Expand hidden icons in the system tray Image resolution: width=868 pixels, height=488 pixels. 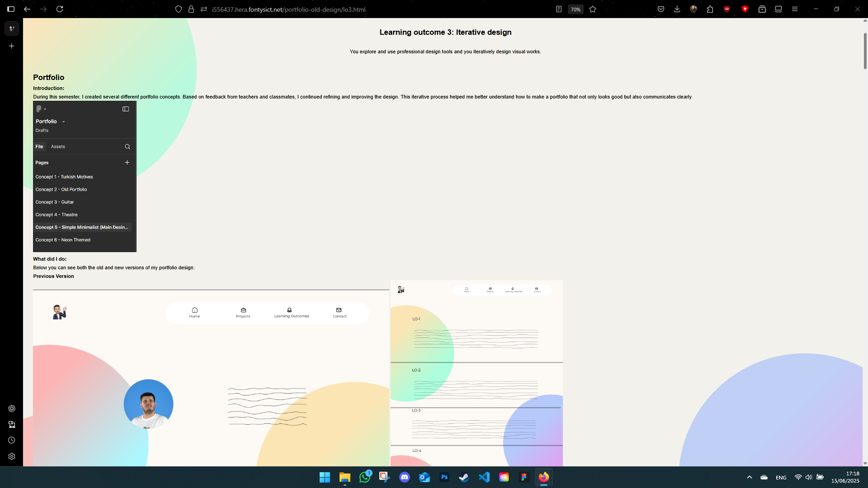[749, 477]
